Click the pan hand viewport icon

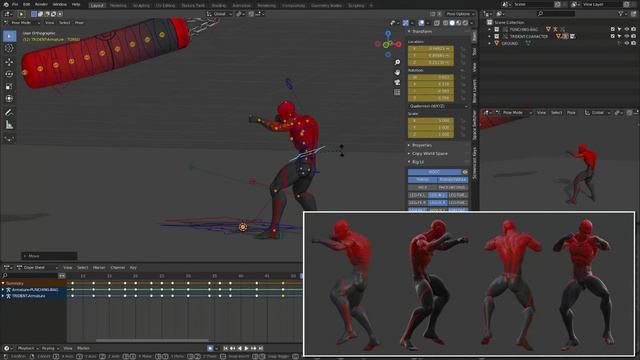(397, 72)
